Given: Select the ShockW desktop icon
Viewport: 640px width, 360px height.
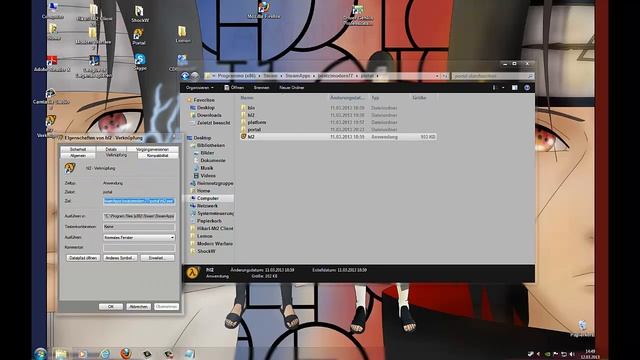Looking at the screenshot, I should coord(140,13).
